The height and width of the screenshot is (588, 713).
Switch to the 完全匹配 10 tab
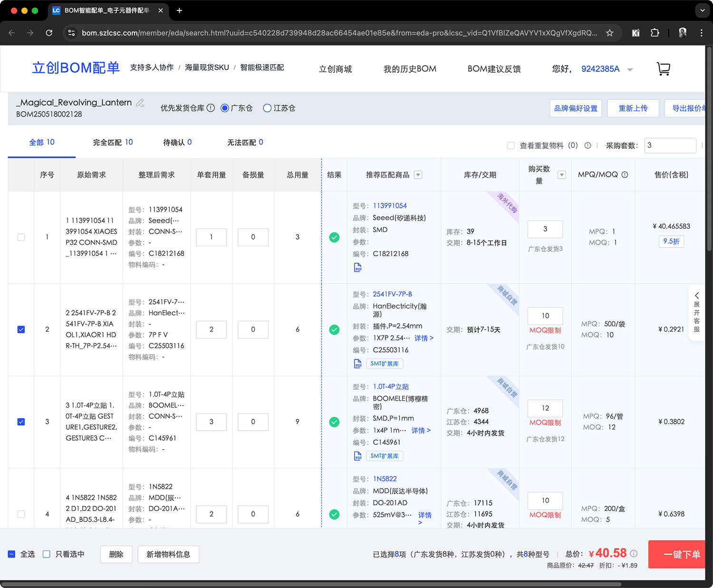point(113,142)
